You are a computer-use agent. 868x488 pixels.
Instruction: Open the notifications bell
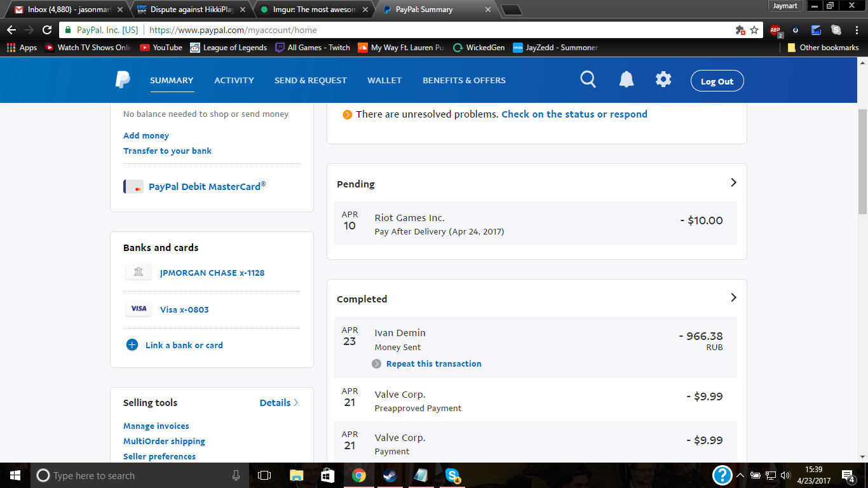(x=627, y=79)
